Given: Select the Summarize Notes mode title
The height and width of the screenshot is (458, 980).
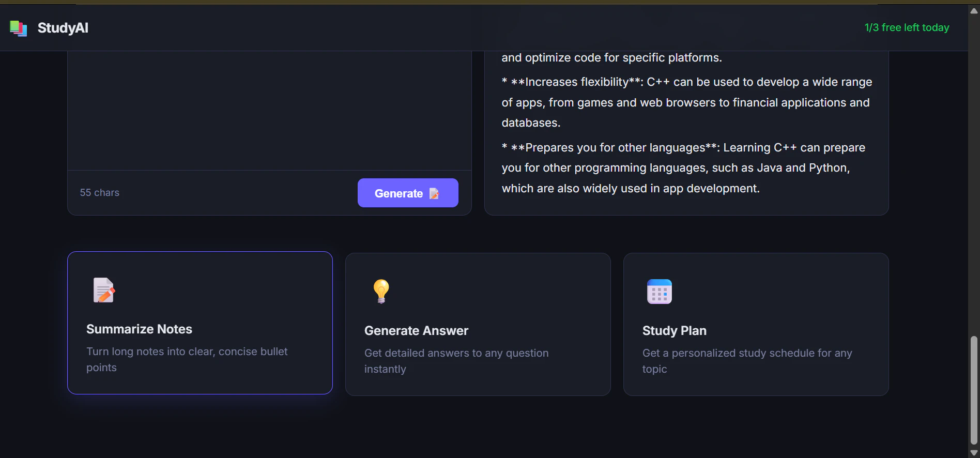Looking at the screenshot, I should pyautogui.click(x=139, y=329).
